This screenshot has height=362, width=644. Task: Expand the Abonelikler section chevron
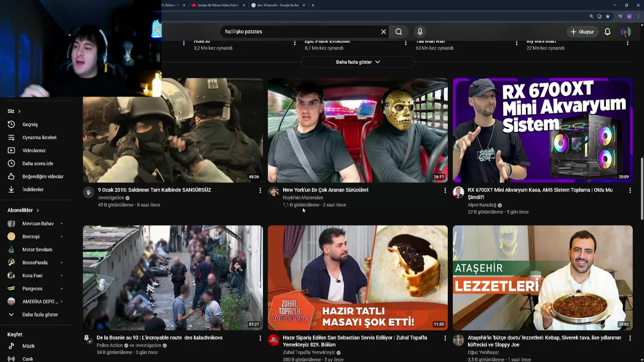(37, 210)
